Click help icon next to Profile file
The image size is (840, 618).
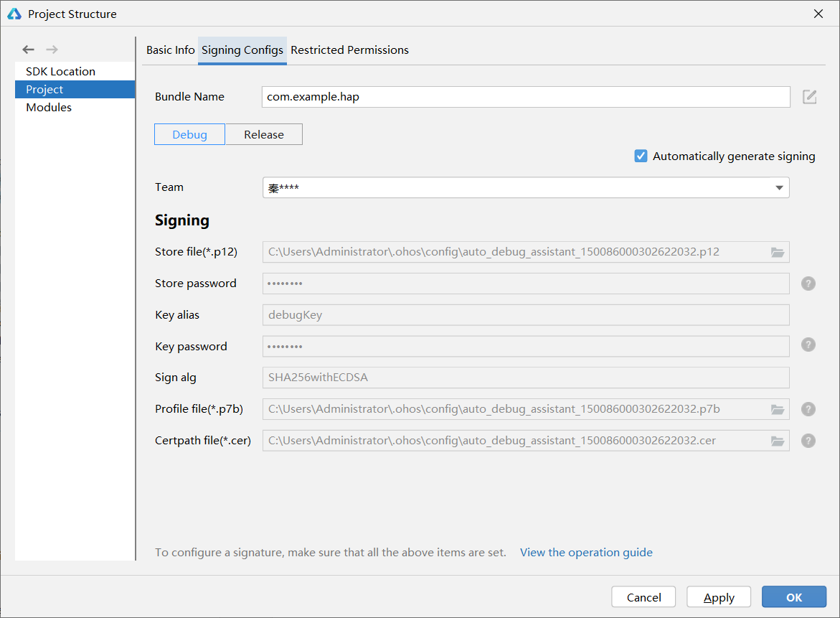[808, 409]
